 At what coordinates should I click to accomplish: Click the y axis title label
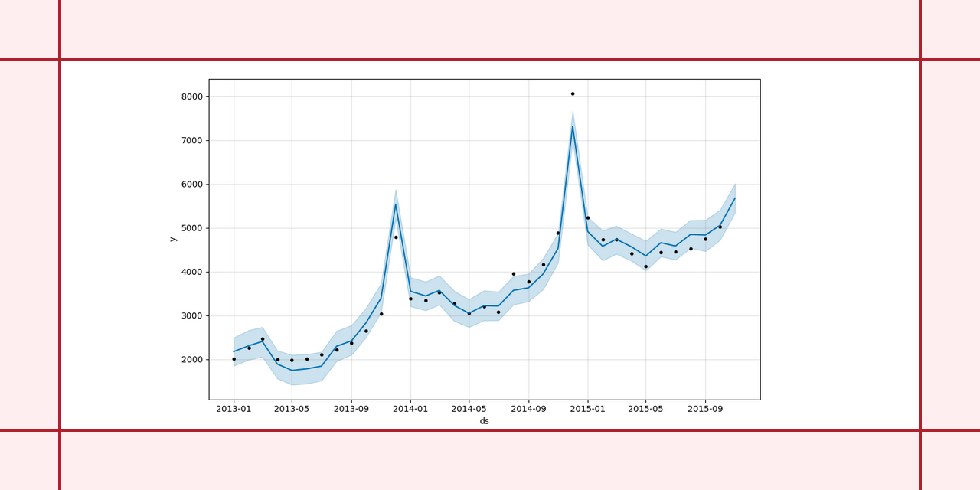171,240
